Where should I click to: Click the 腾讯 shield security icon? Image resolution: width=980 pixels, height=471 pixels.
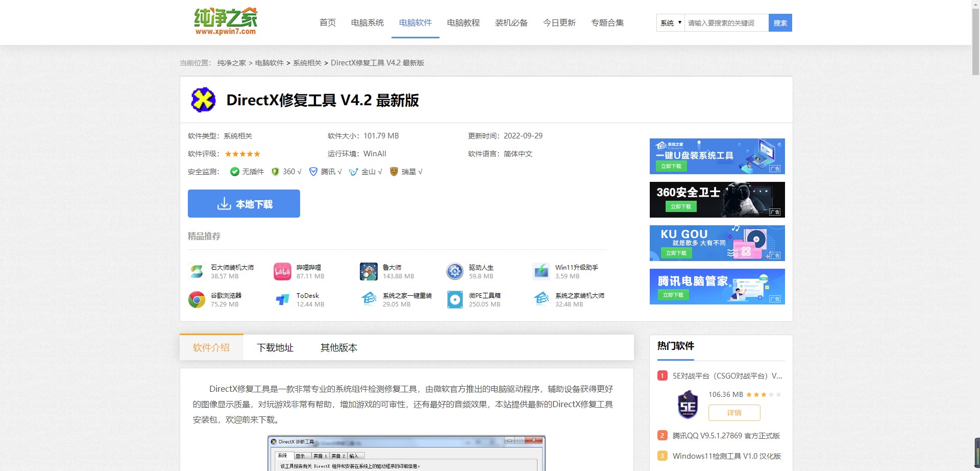pyautogui.click(x=313, y=172)
